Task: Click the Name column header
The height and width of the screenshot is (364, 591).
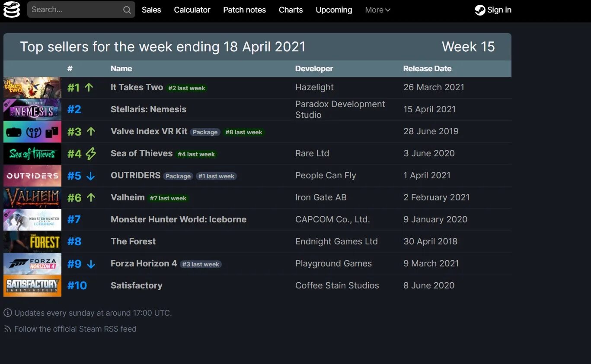Action: click(121, 69)
